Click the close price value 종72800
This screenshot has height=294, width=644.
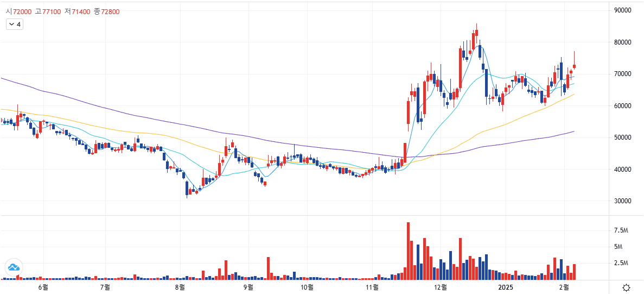click(x=107, y=11)
